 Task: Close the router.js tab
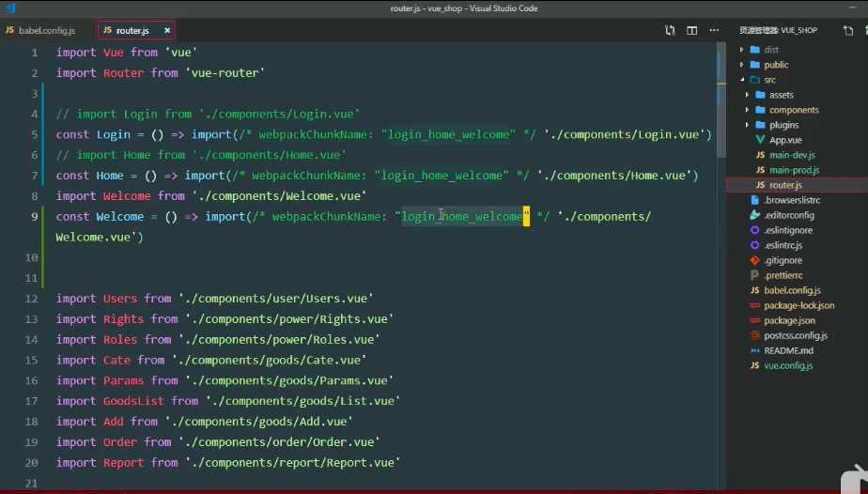click(x=166, y=30)
